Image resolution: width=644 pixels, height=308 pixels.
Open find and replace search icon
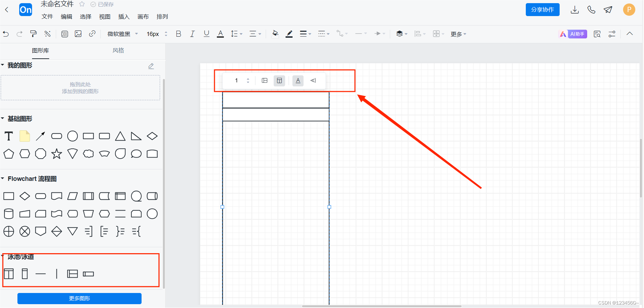pyautogui.click(x=597, y=34)
